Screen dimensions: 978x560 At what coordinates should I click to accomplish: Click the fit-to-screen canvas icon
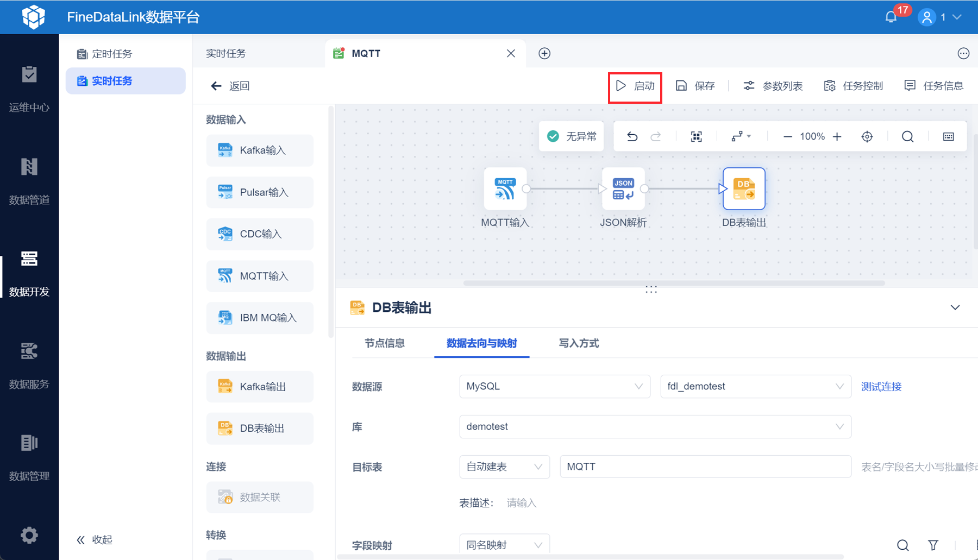pyautogui.click(x=697, y=136)
